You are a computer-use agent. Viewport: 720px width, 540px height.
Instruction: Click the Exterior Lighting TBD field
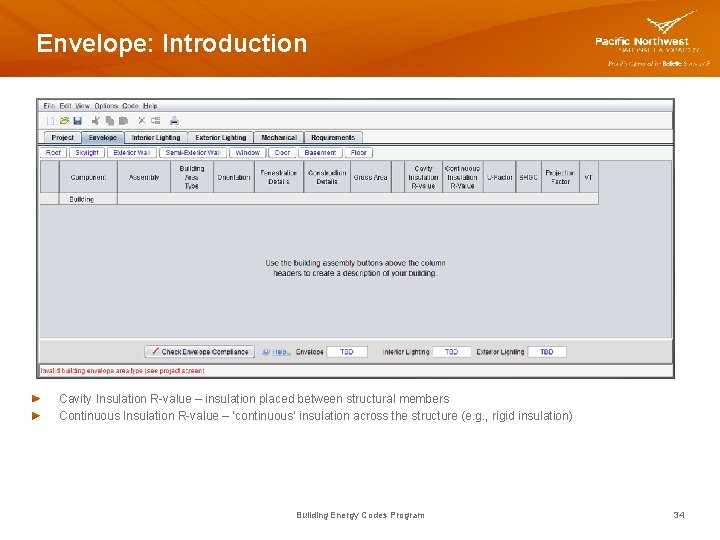pos(546,352)
